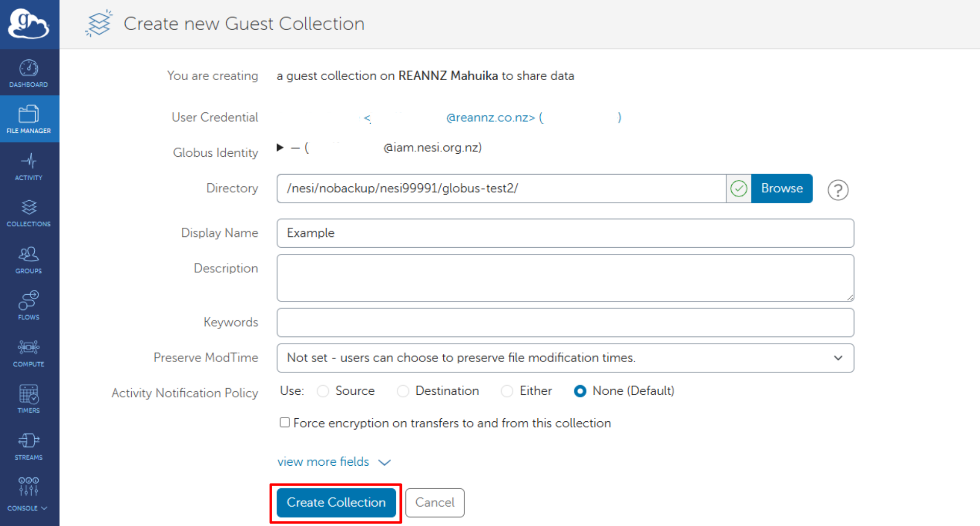Viewport: 980px width, 526px height.
Task: Click the 'REANNZ Mahuika' text
Action: tap(448, 76)
